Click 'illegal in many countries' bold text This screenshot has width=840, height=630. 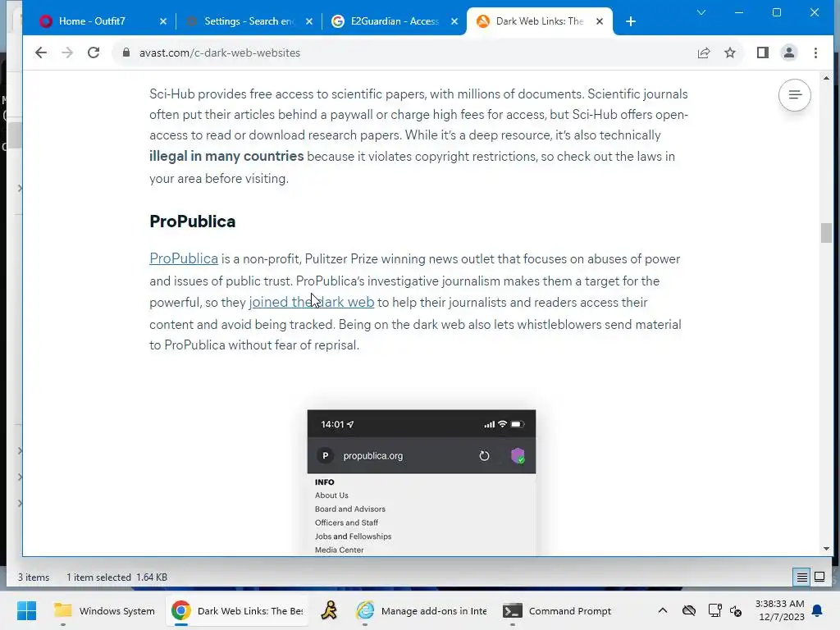point(226,156)
